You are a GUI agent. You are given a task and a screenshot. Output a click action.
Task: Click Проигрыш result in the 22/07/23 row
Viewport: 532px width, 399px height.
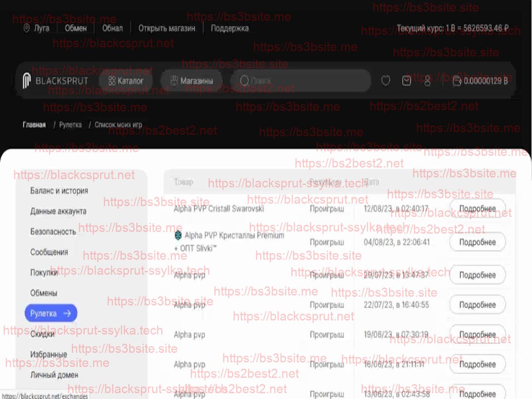(327, 305)
